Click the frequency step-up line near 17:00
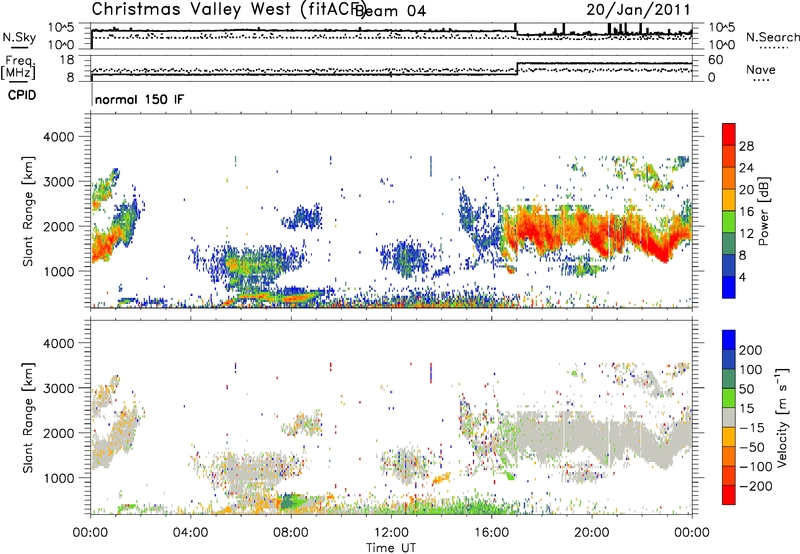 click(517, 69)
